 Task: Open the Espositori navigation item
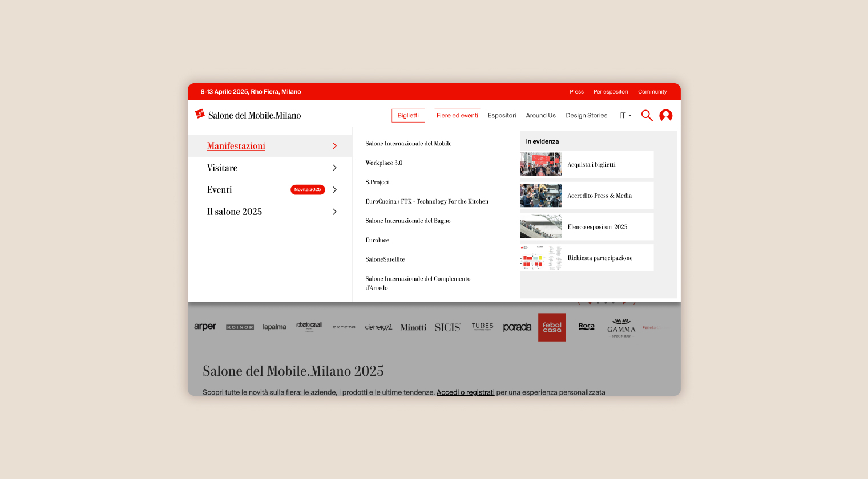(x=502, y=115)
